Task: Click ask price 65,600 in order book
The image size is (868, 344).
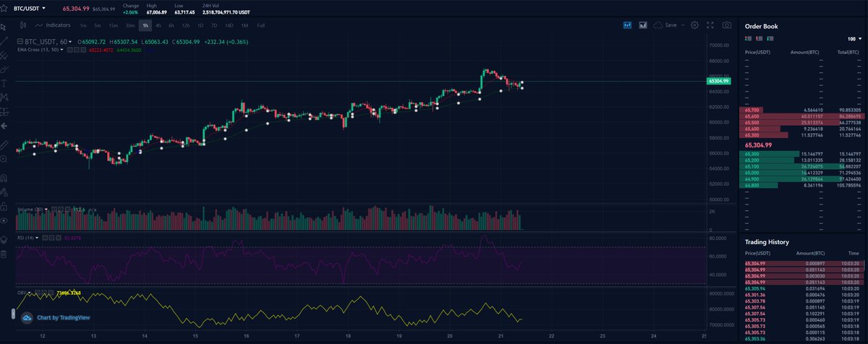Action: click(752, 116)
